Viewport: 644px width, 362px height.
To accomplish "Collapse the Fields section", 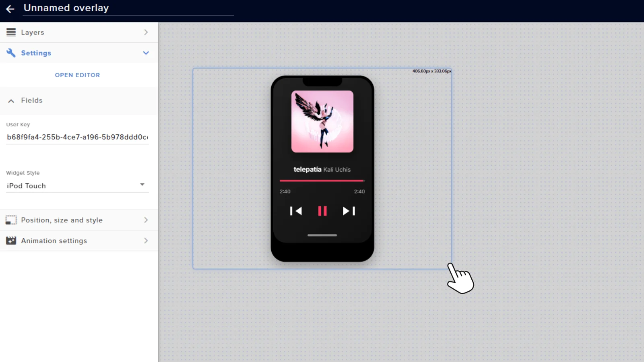I will tap(11, 101).
